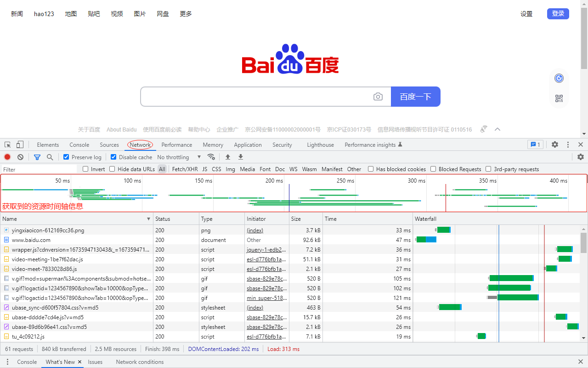This screenshot has width=588, height=368.
Task: Import HAR file upload arrow
Action: coord(228,157)
